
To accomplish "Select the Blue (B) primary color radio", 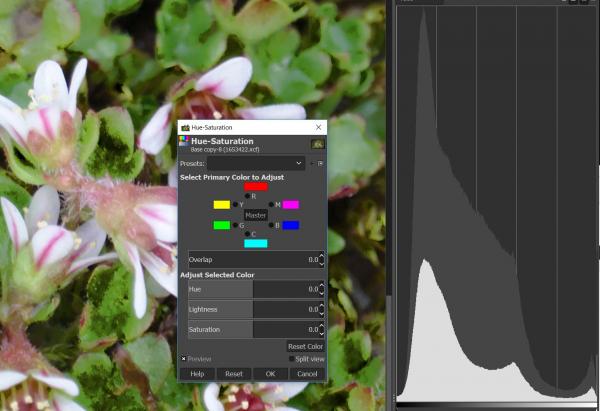I will click(271, 225).
